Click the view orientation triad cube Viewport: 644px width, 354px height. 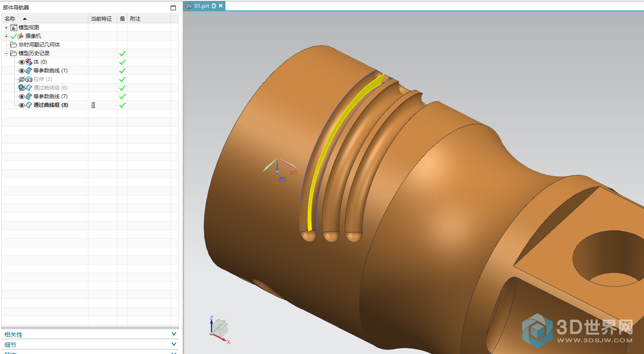point(219,330)
